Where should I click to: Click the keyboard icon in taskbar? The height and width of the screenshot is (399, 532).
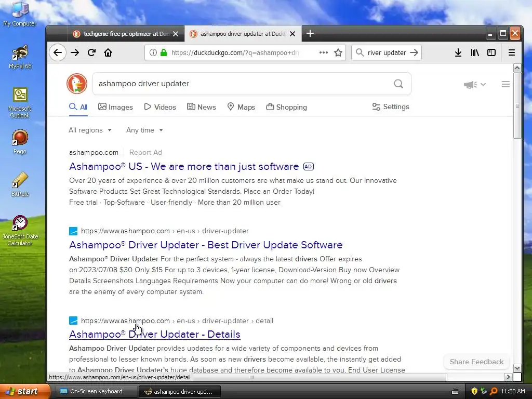(x=455, y=392)
